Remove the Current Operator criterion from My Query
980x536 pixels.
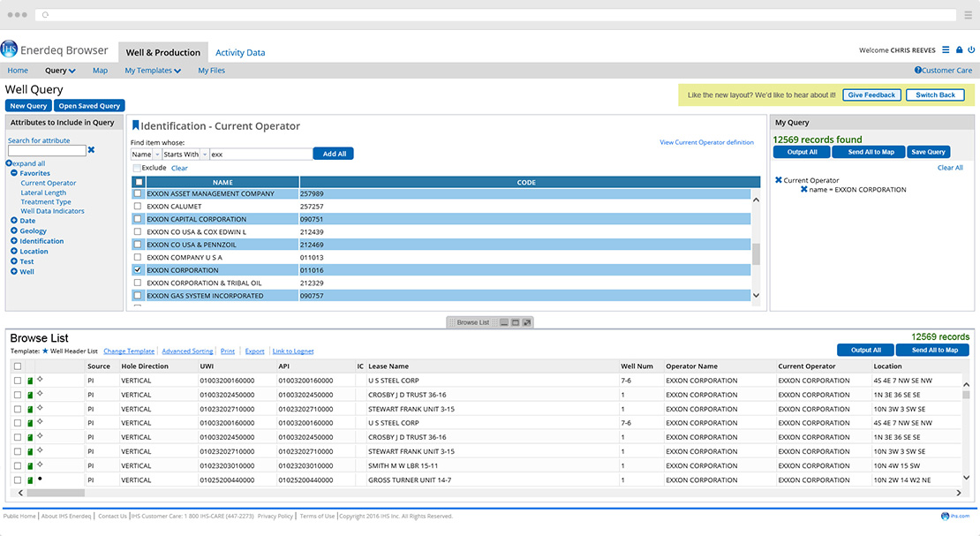[x=778, y=180]
